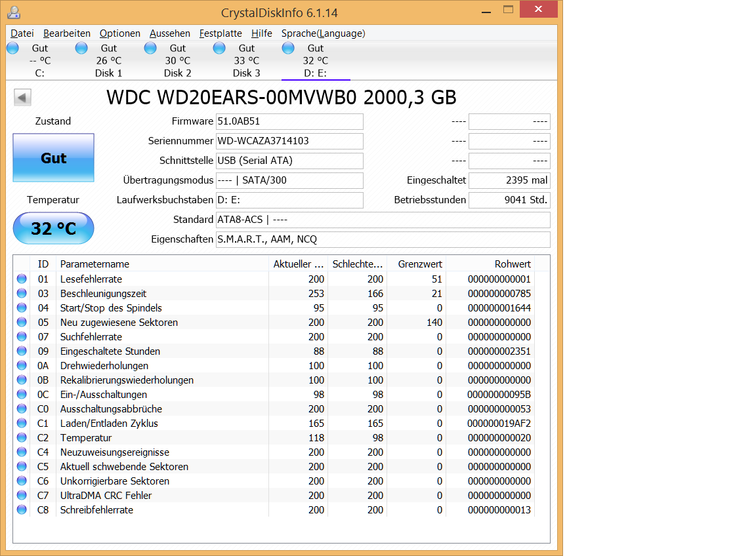The width and height of the screenshot is (756, 556).
Task: Click the Aktueller column header
Action: [299, 264]
